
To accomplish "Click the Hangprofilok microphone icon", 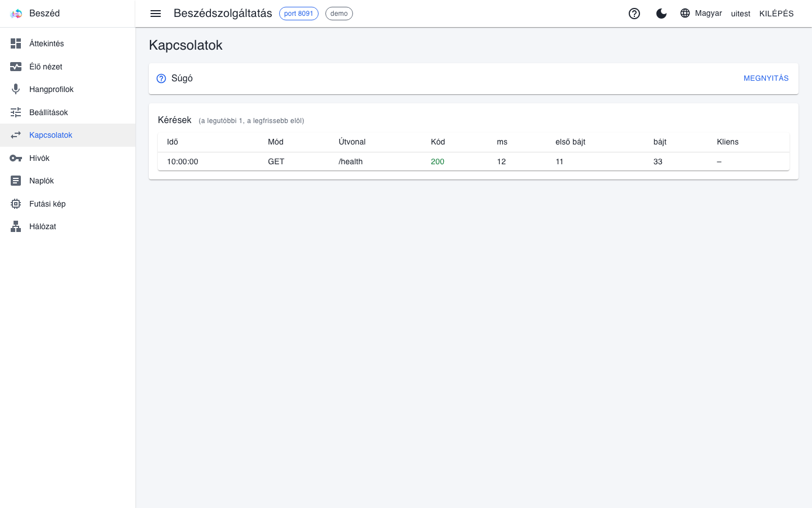I will click(16, 89).
